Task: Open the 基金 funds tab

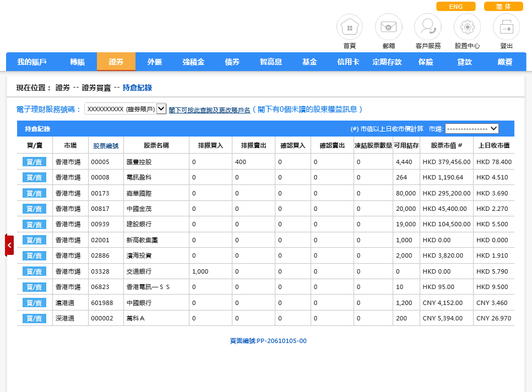Action: [310, 62]
